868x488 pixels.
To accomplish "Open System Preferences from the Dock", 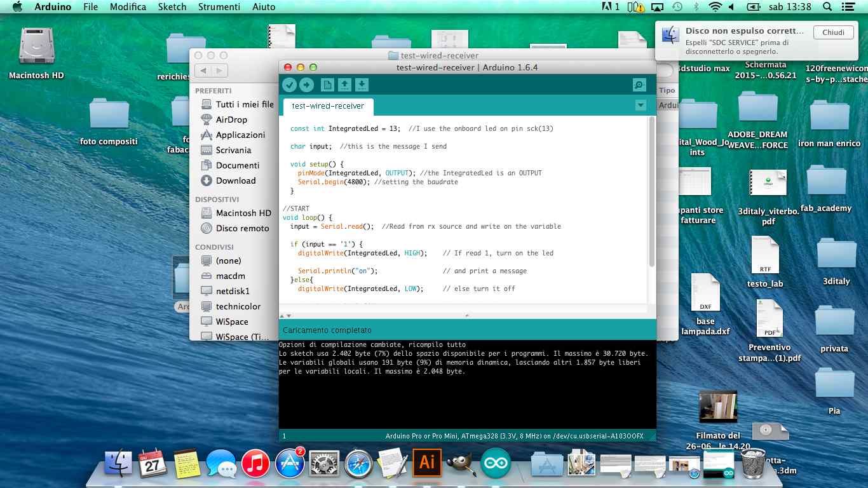I will point(324,464).
